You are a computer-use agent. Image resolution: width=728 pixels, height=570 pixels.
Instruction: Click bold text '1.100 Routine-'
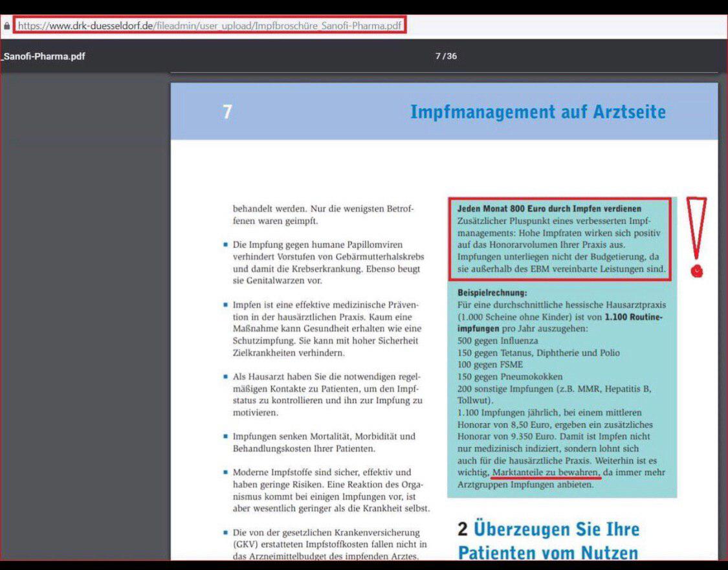[634, 317]
